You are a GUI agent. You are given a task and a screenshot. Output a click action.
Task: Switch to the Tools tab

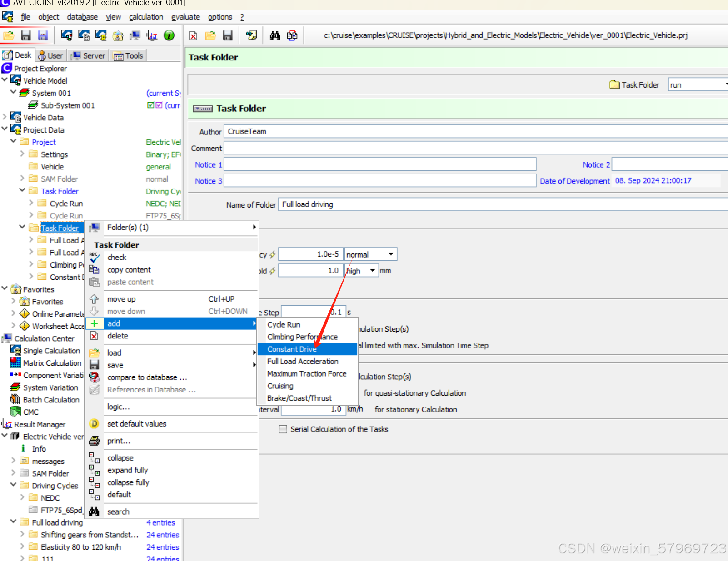click(128, 55)
